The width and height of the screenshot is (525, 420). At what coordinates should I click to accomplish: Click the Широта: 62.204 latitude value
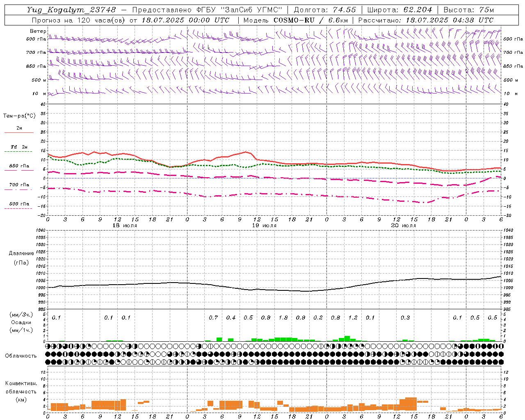coord(399,10)
